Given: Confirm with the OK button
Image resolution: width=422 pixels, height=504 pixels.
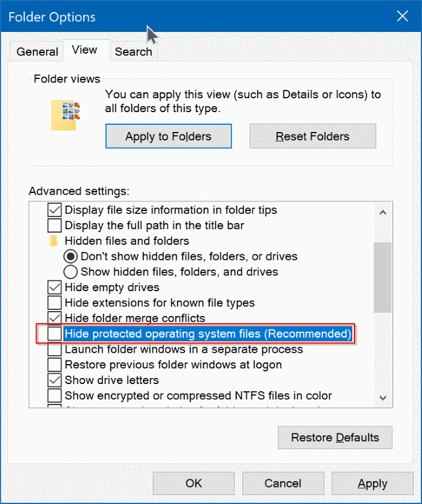Looking at the screenshot, I should click(194, 484).
